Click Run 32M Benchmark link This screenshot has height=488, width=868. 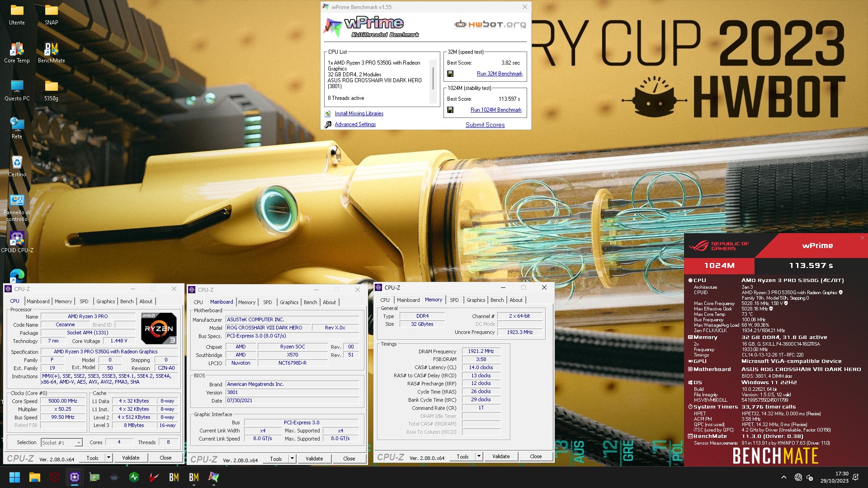click(x=500, y=74)
